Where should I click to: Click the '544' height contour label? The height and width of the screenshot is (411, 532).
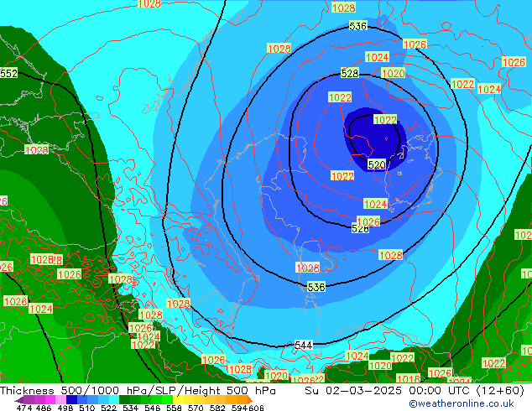(x=303, y=346)
